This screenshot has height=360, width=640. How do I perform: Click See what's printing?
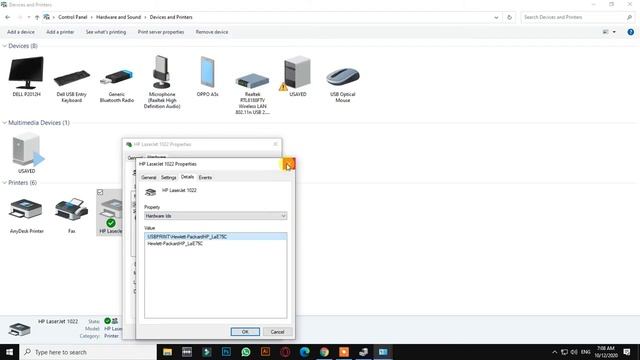[106, 32]
